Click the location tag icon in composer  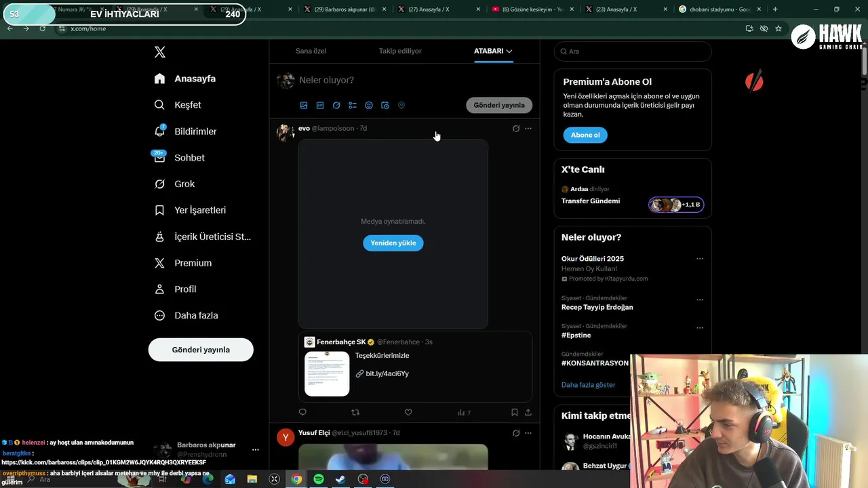pos(401,105)
